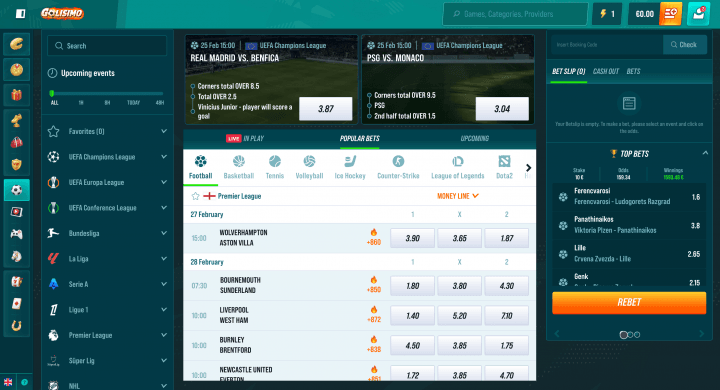The height and width of the screenshot is (390, 720).
Task: Open the help question mark icon
Action: pos(24,382)
